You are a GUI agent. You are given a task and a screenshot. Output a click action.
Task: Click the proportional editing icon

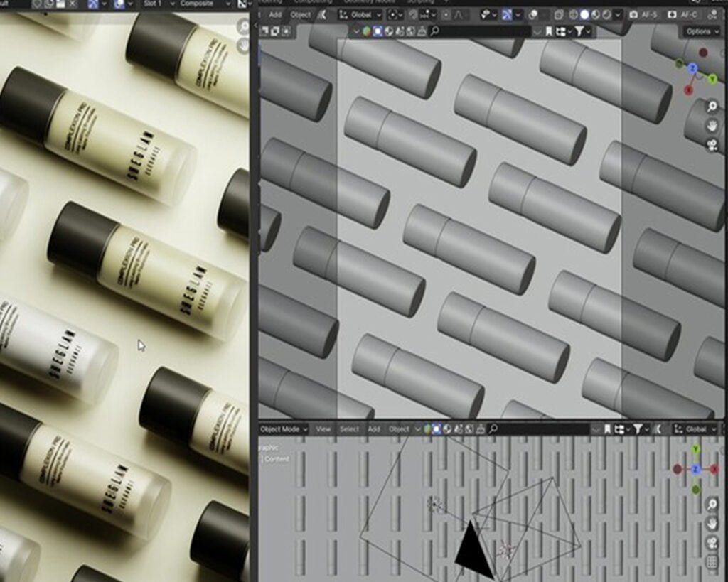(x=446, y=14)
